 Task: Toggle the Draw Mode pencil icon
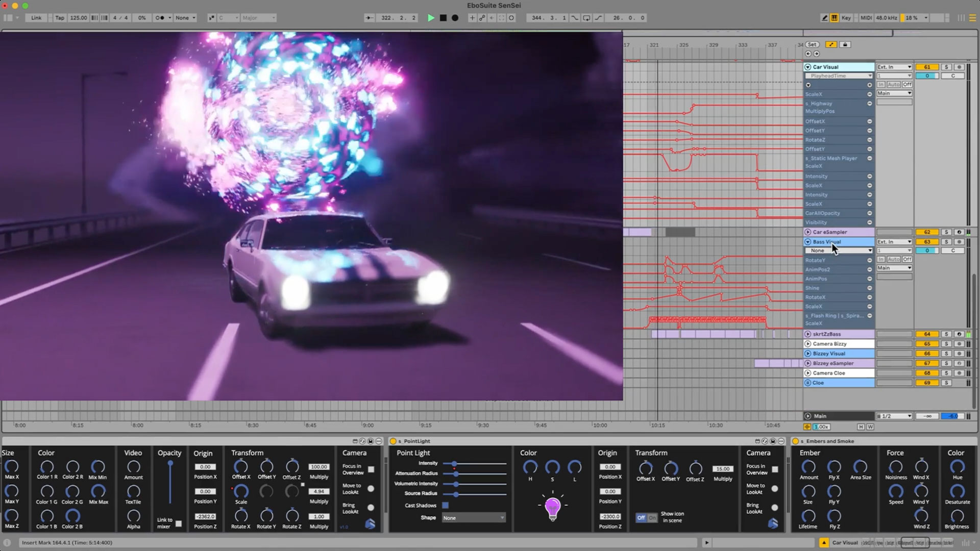[824, 18]
